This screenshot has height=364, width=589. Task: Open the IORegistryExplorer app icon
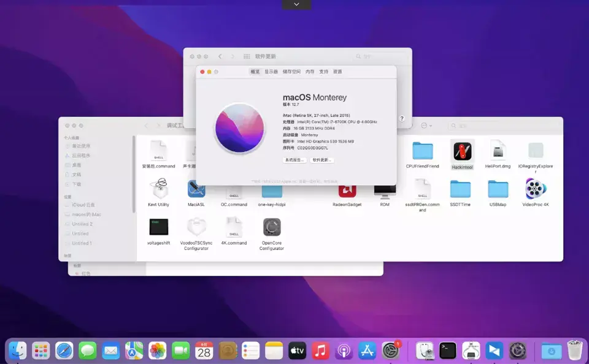point(535,151)
